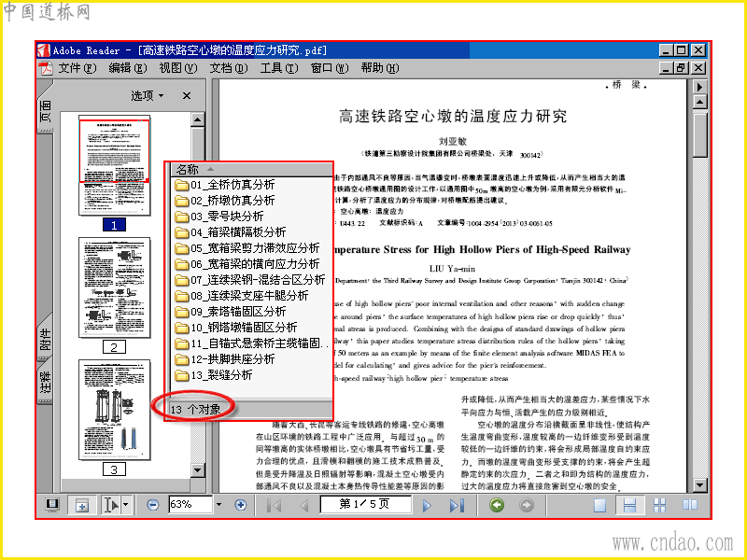The image size is (747, 560).
Task: Switch to continuous page layout icon
Action: tap(629, 505)
